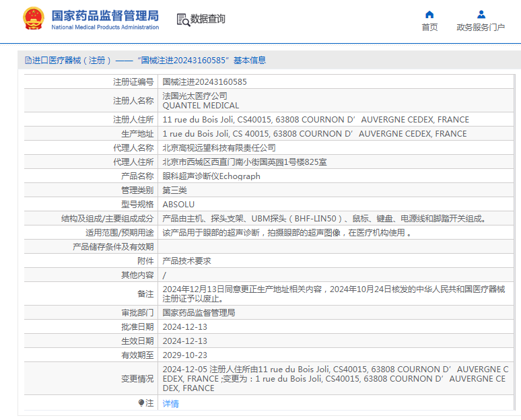The image size is (521, 420).
Task: Click the 注册人住所 address value
Action: tap(316, 120)
